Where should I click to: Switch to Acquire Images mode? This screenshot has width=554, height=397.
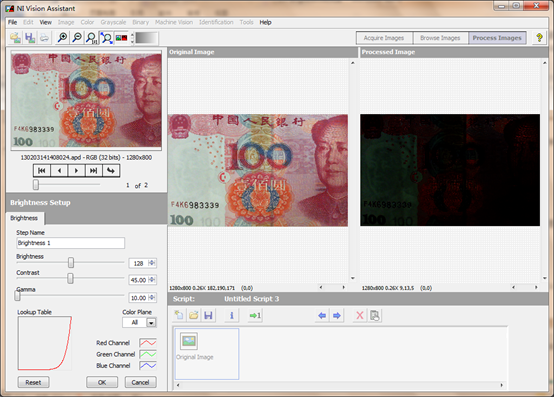click(x=384, y=38)
